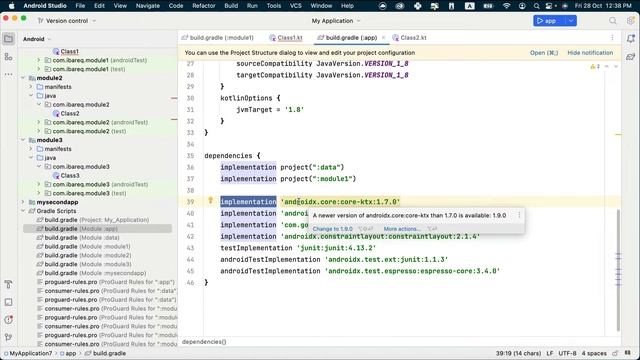Screen dimensions: 640x360
Task: Open the Logcat tool window icon
Action: tap(8, 302)
